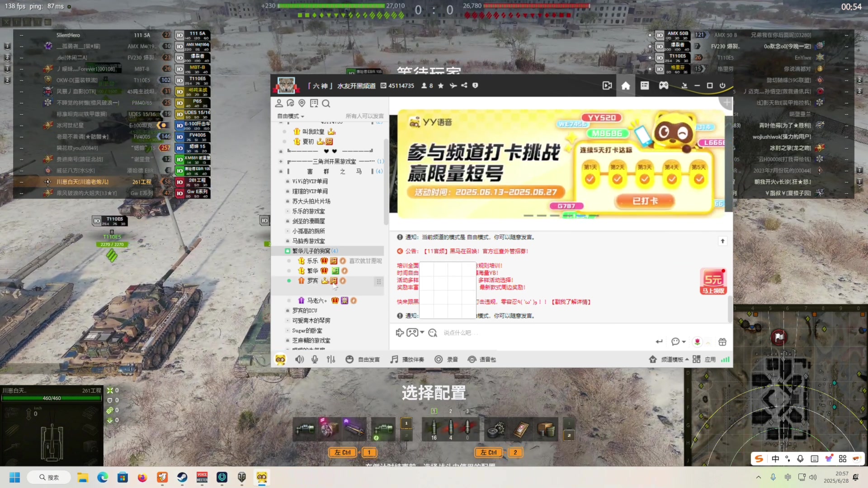Collapse the 害群之马 channel group
Viewport: 868px width, 488px height.
coord(281,171)
